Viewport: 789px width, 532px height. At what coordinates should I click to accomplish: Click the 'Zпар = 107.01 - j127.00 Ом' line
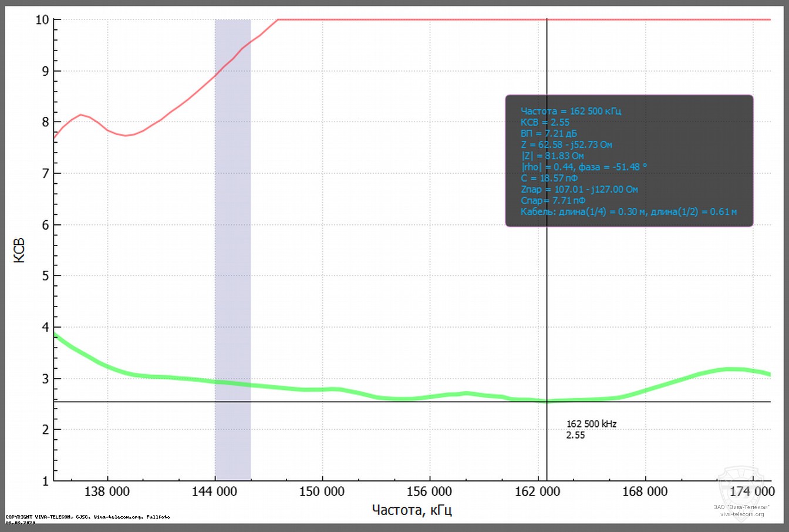579,189
